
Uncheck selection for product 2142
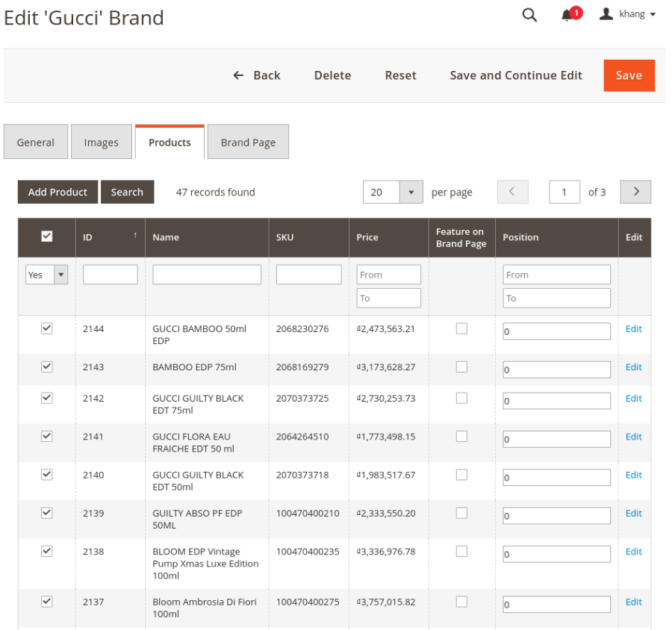tap(47, 398)
